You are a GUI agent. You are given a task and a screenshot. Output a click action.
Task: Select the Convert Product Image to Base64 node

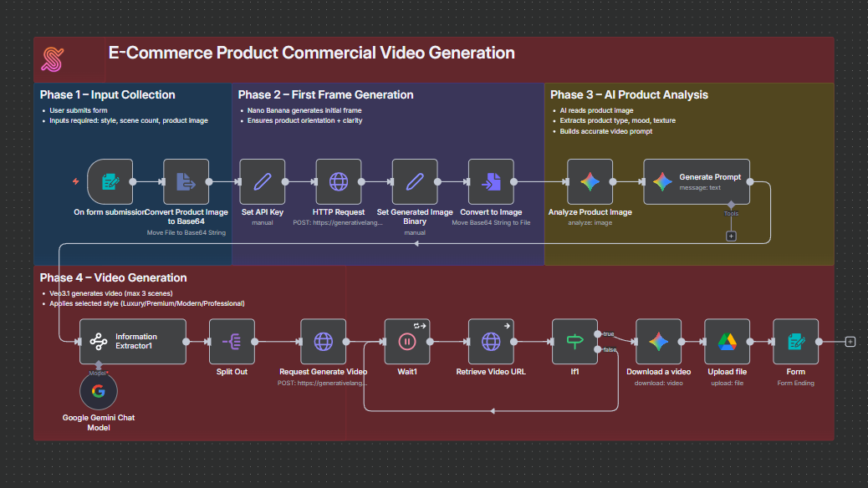[x=186, y=180]
